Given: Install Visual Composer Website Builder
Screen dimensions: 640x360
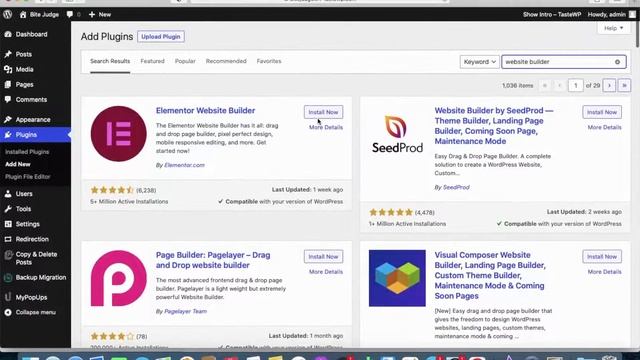Looking at the screenshot, I should (x=602, y=256).
